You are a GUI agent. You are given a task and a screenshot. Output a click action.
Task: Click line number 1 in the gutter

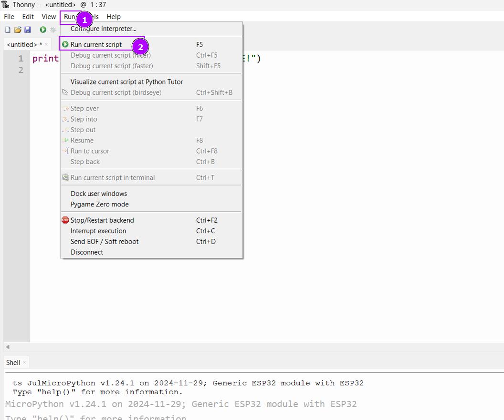tap(21, 59)
